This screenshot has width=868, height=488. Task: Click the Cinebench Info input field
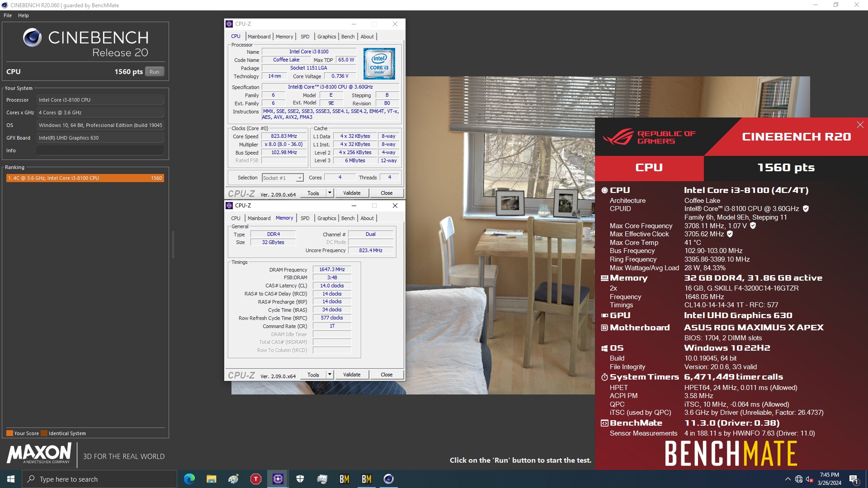[x=100, y=150]
